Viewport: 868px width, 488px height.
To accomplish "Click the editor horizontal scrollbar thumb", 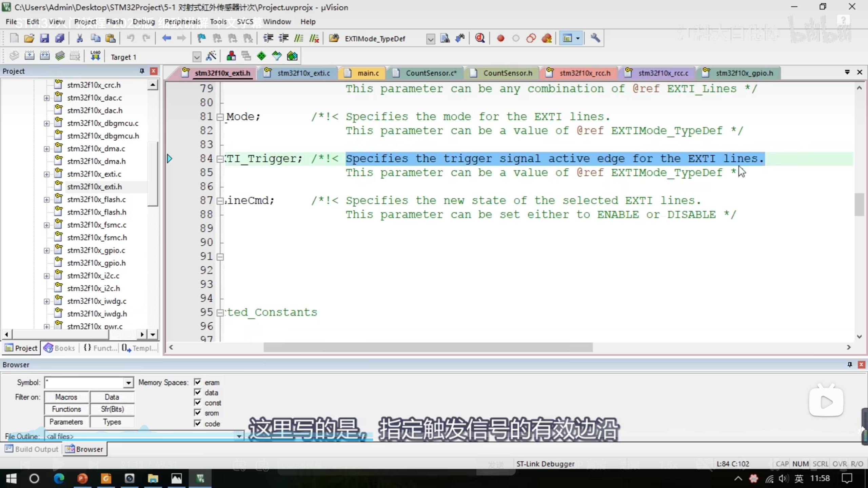I will 428,347.
